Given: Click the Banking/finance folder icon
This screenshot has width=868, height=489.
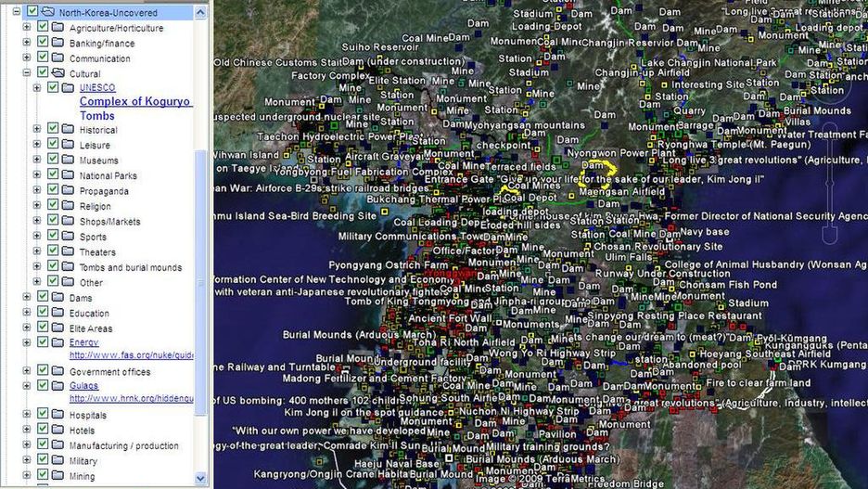Looking at the screenshot, I should pos(57,43).
